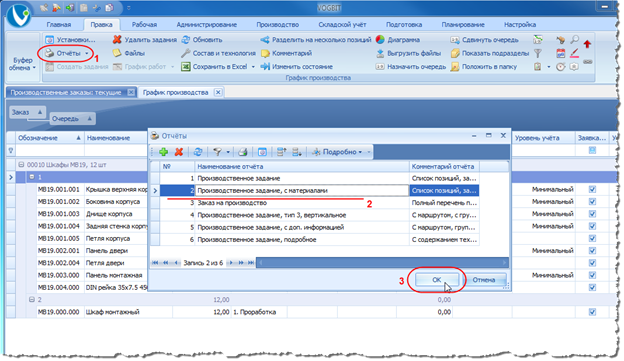624x361 pixels.
Task: Open the Диаграмма pie chart command
Action: [x=398, y=40]
